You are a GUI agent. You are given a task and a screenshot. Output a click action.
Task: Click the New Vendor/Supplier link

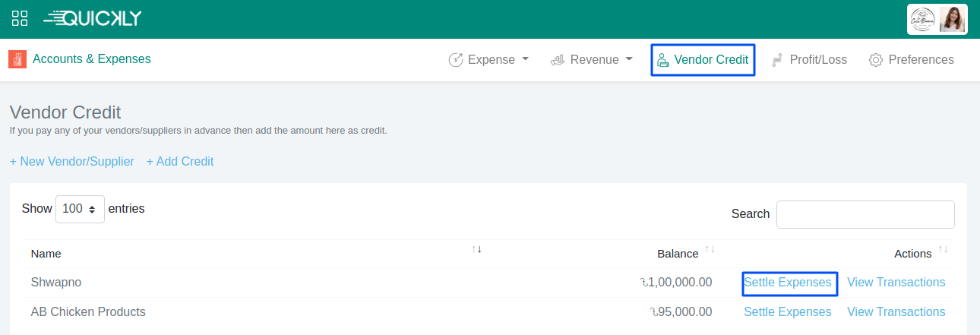72,161
